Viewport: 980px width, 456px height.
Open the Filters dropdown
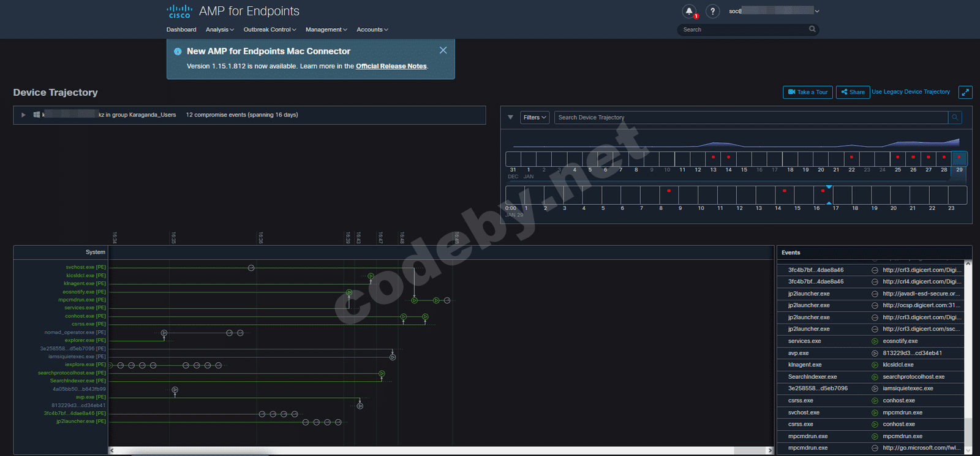[535, 117]
